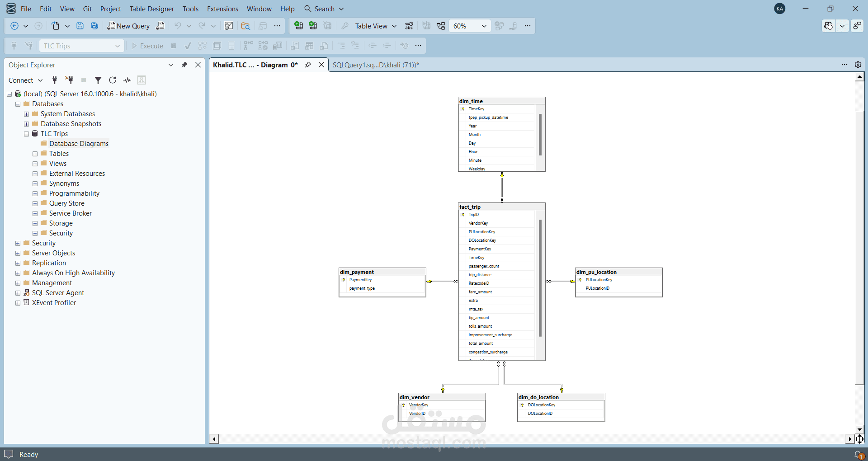Screen dimensions: 868x461
Task: Pin the Khalid.TLC Diagram_0 tab
Action: 308,65
